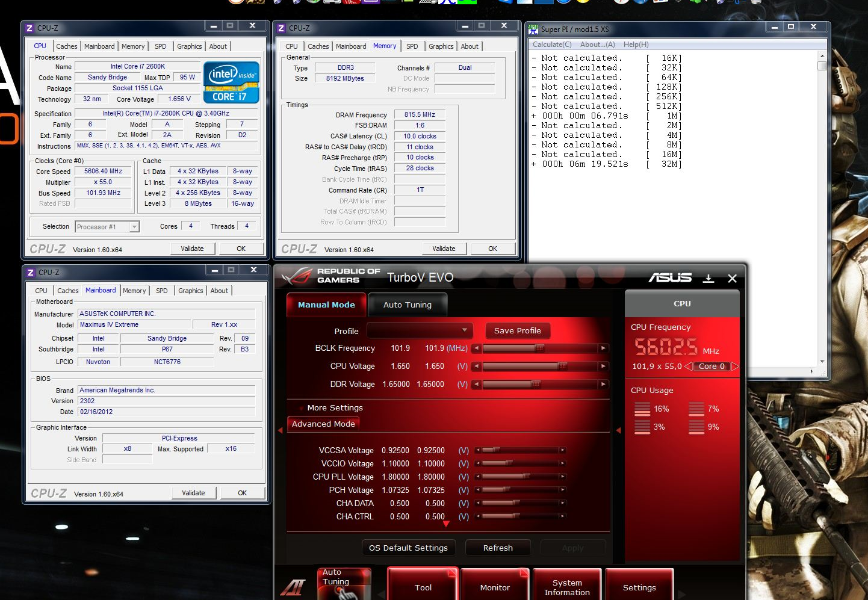Open the About...(A) menu in Super PI

[597, 45]
